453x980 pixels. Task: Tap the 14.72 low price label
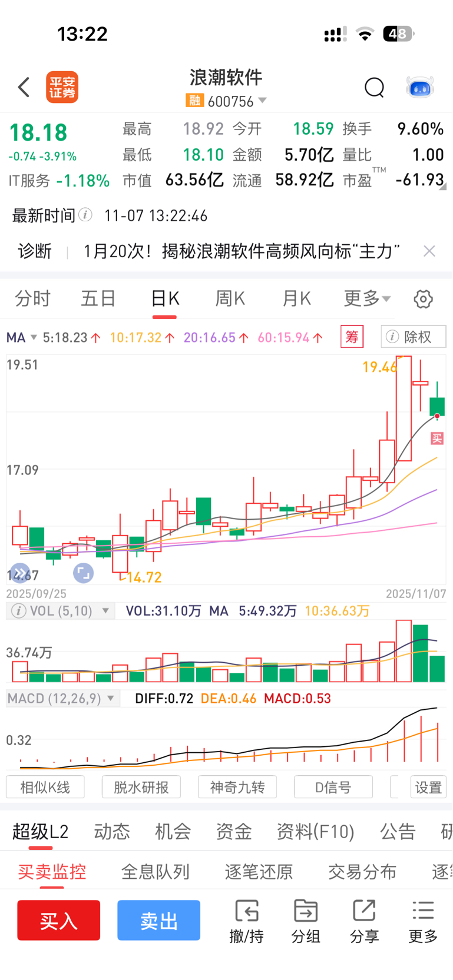point(144,577)
